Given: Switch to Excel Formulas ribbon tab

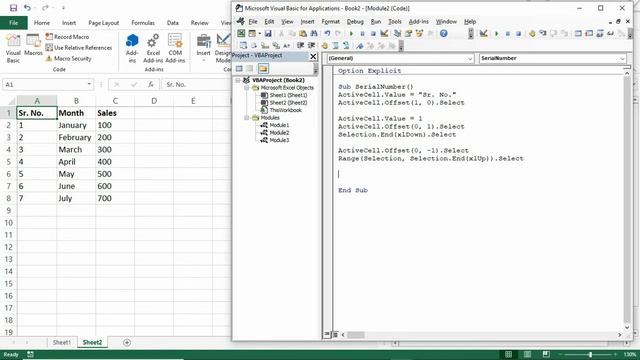Looking at the screenshot, I should point(143,23).
